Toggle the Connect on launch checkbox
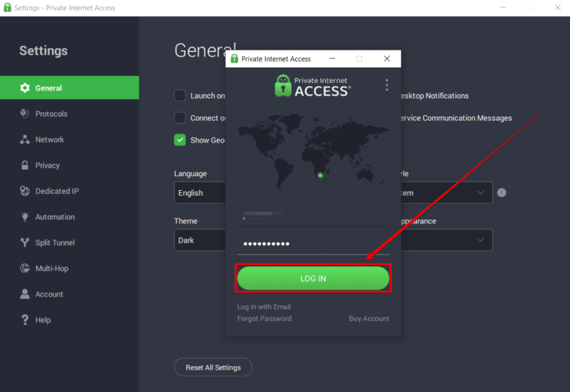This screenshot has width=570, height=392. [x=180, y=118]
